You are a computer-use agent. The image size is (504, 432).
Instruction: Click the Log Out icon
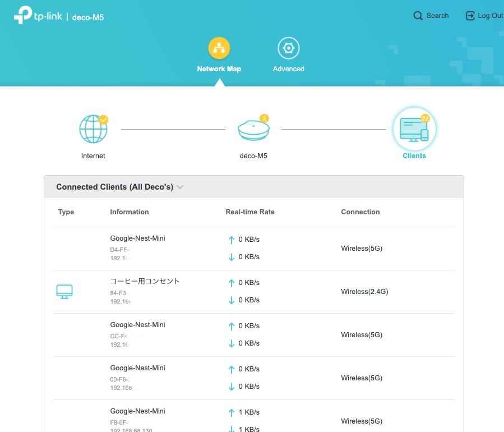point(470,16)
